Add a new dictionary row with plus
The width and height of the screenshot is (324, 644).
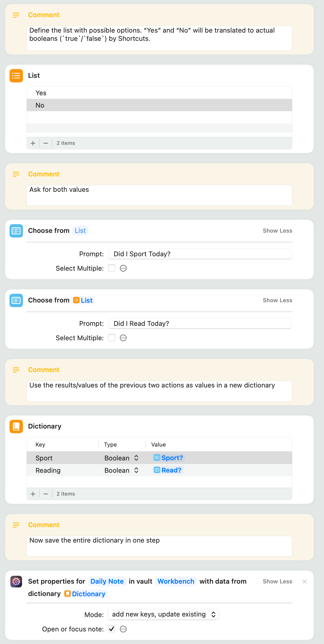(33, 494)
